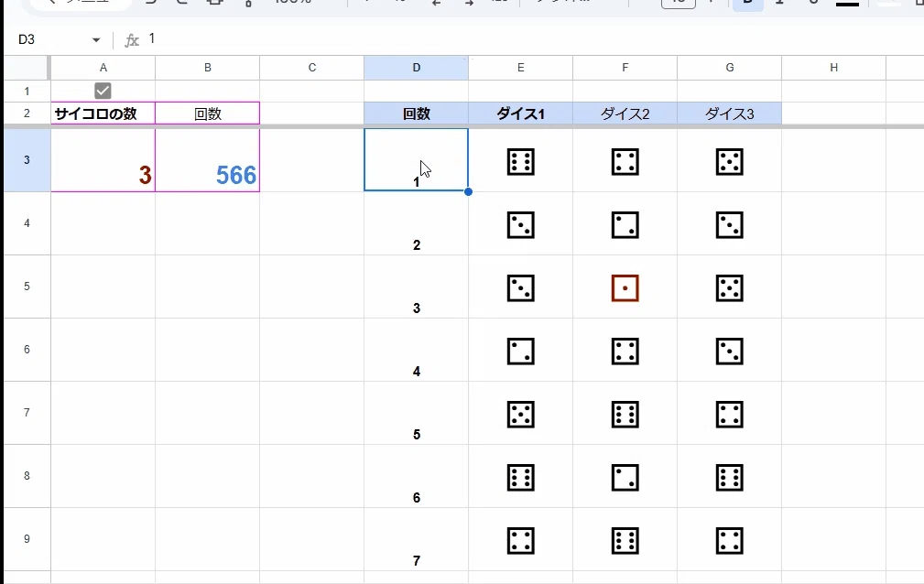The height and width of the screenshot is (584, 924).
Task: Click the サイコロの数 header cell
Action: pos(103,114)
